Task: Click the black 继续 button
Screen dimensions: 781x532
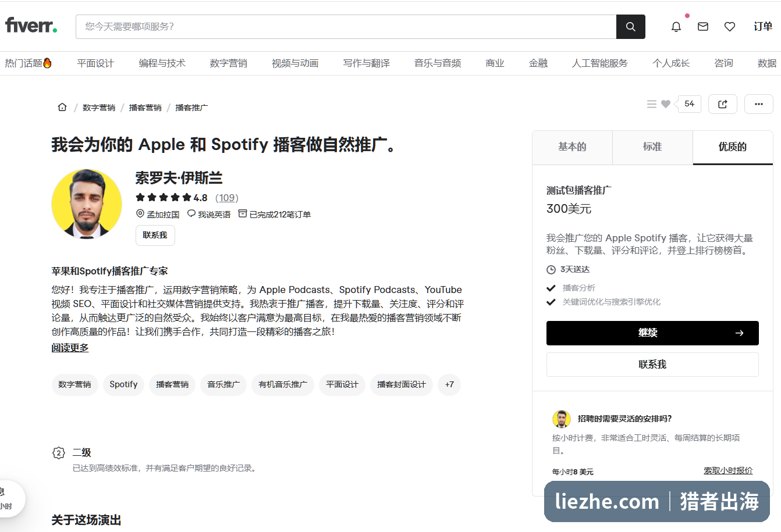Action: tap(652, 333)
